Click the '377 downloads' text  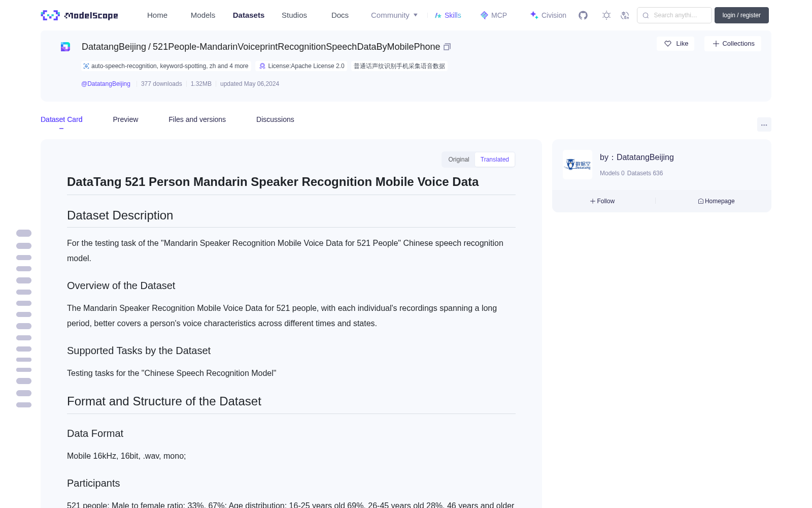[x=161, y=84]
